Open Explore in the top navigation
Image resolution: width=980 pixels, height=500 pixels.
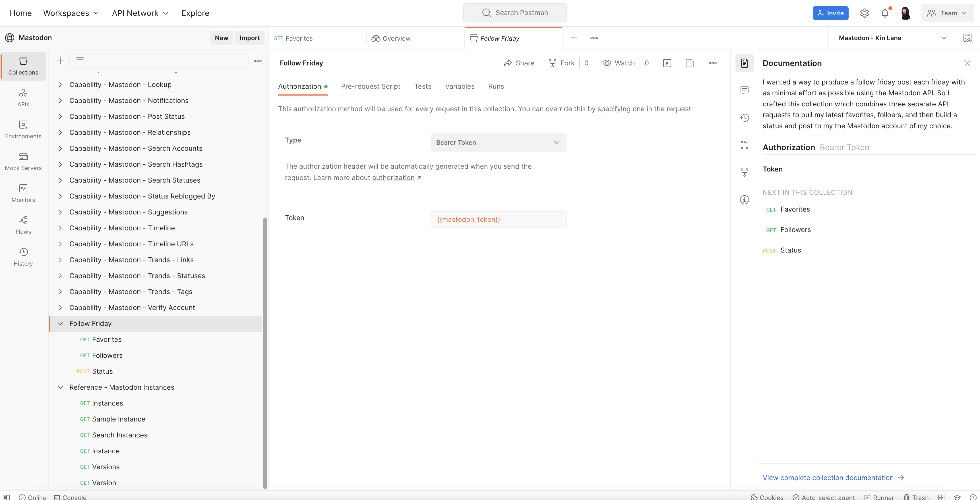click(195, 13)
